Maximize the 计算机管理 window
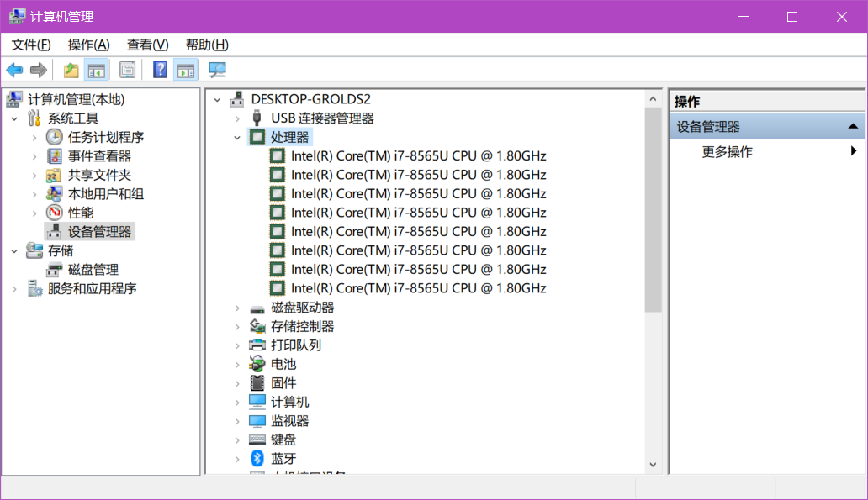 click(x=792, y=17)
